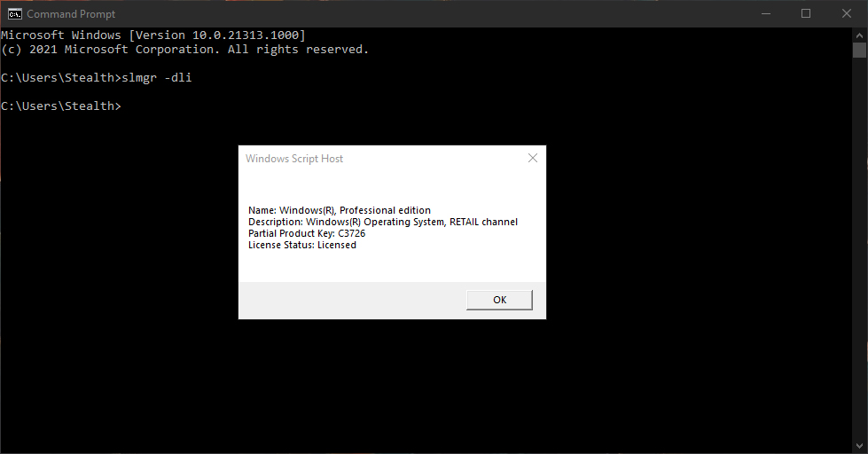The height and width of the screenshot is (454, 868).
Task: Close the Windows Script Host dialog
Action: pyautogui.click(x=533, y=159)
